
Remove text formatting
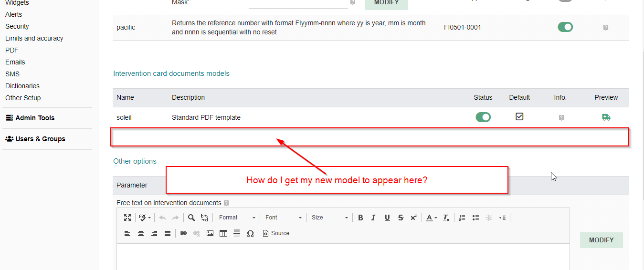pyautogui.click(x=446, y=218)
